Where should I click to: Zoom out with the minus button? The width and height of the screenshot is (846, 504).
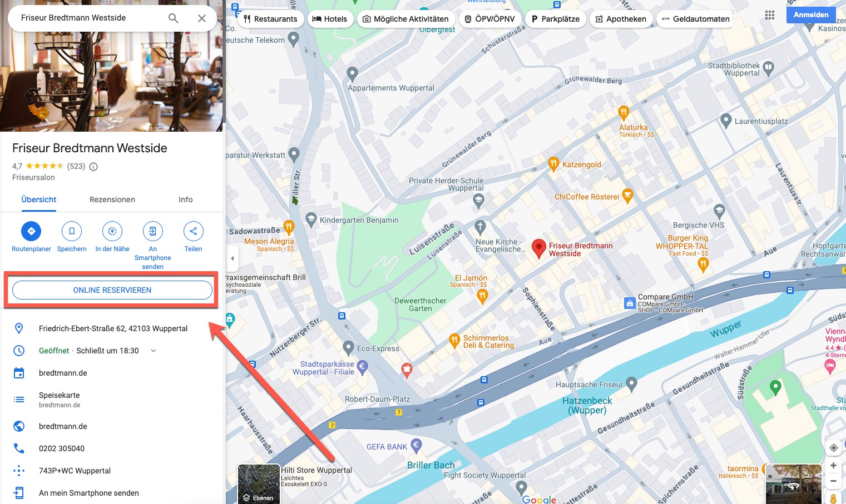833,481
